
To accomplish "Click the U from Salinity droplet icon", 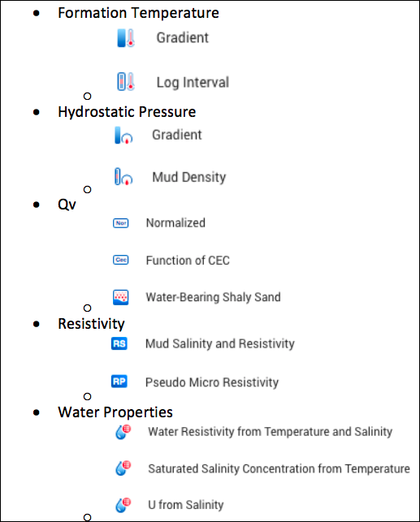I will [123, 505].
